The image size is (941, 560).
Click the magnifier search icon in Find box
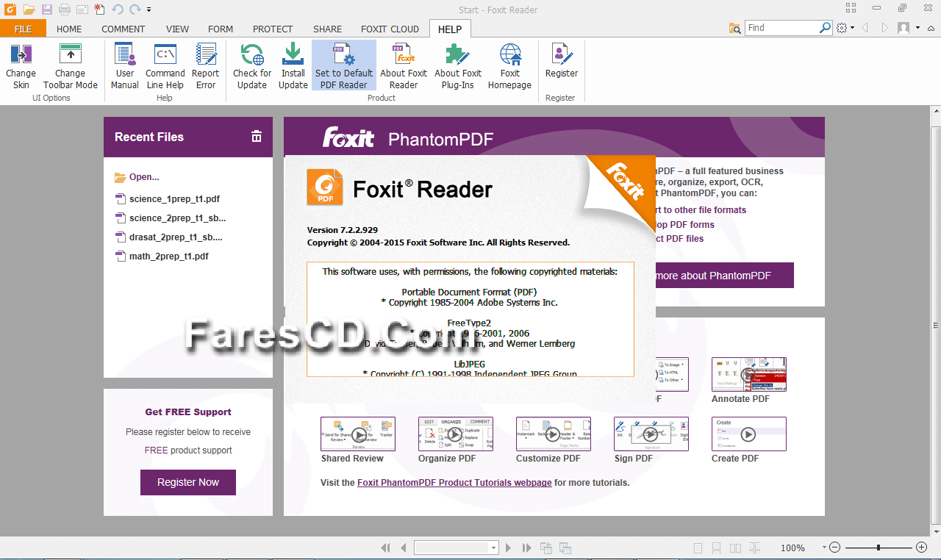pyautogui.click(x=825, y=28)
